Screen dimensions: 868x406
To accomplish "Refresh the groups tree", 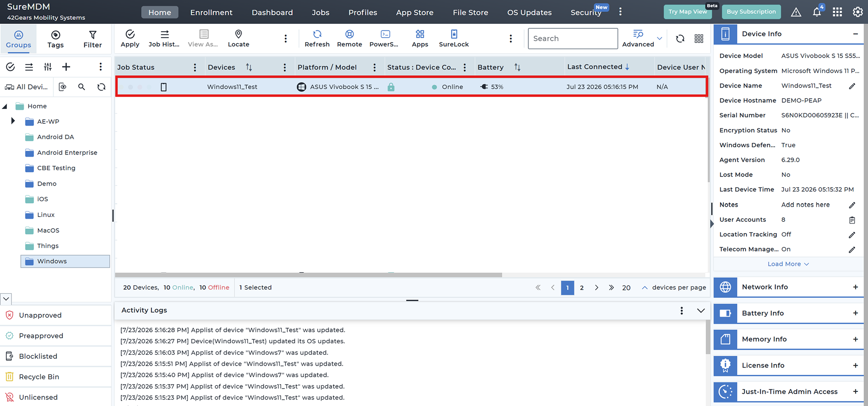I will 101,87.
